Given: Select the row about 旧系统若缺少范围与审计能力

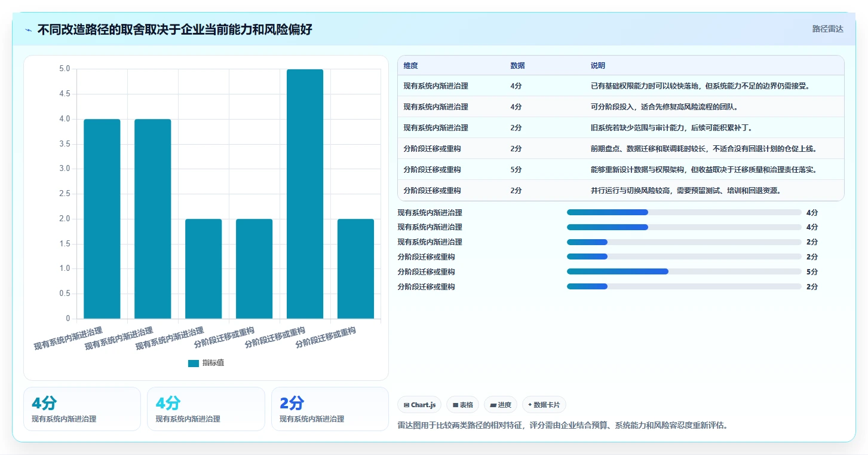Looking at the screenshot, I should click(621, 127).
